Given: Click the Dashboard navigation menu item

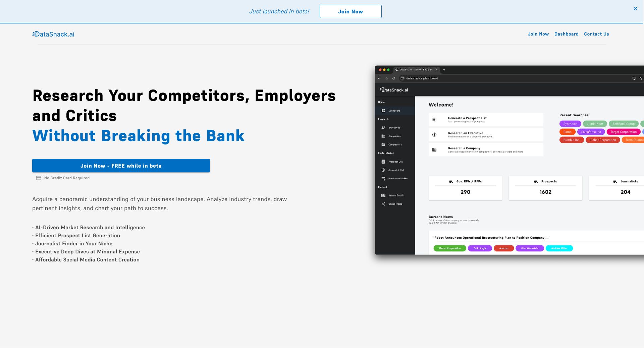Looking at the screenshot, I should coord(566,34).
